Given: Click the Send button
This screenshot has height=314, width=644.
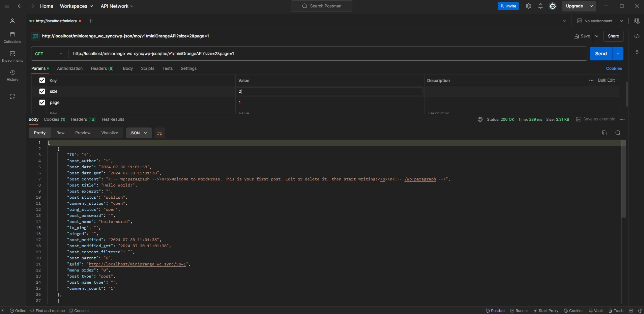Looking at the screenshot, I should tap(601, 54).
